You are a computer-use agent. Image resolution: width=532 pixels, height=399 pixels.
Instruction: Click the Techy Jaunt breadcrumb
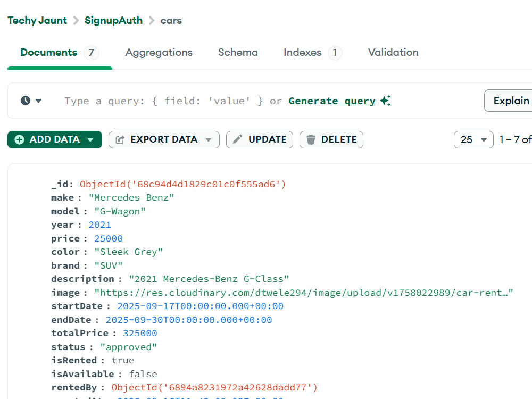pos(37,21)
